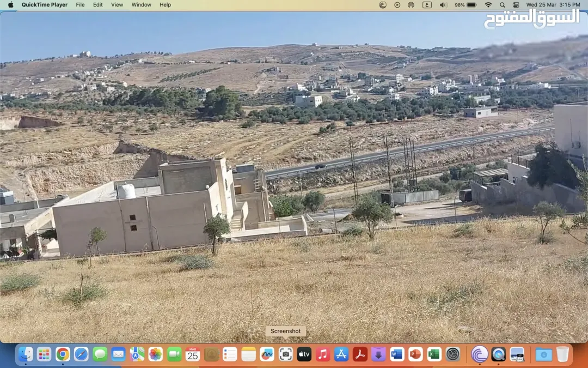Open Control Center
The height and width of the screenshot is (368, 588).
pyautogui.click(x=516, y=5)
